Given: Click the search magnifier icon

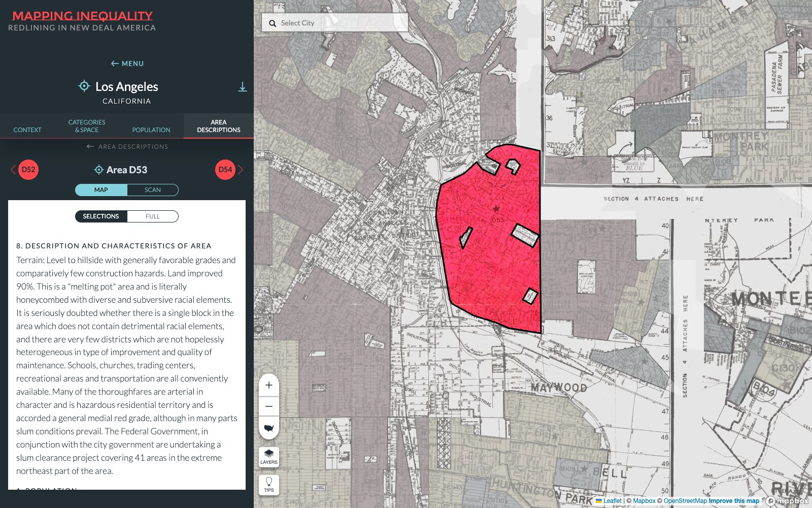Looking at the screenshot, I should click(x=273, y=23).
